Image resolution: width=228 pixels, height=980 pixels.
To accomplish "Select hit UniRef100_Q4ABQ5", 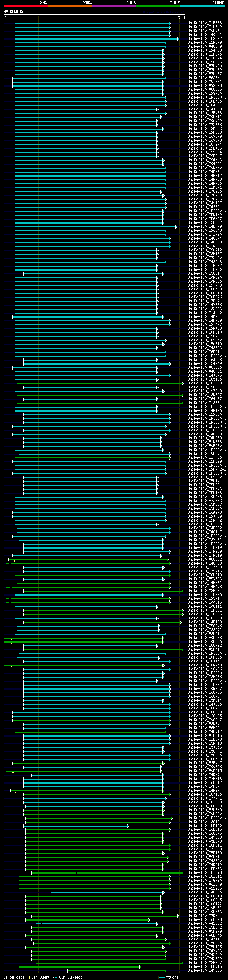I will point(204,892).
